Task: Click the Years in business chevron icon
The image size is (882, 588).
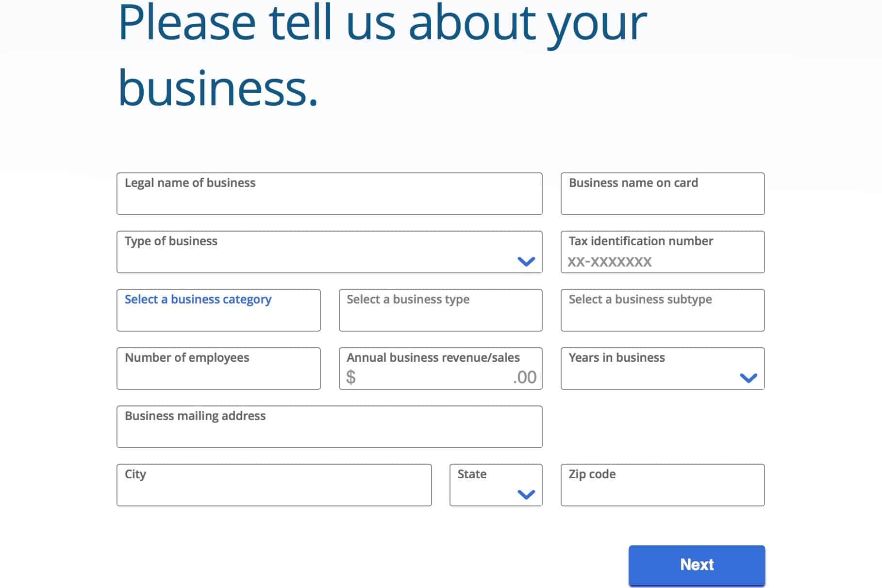Action: 749,378
